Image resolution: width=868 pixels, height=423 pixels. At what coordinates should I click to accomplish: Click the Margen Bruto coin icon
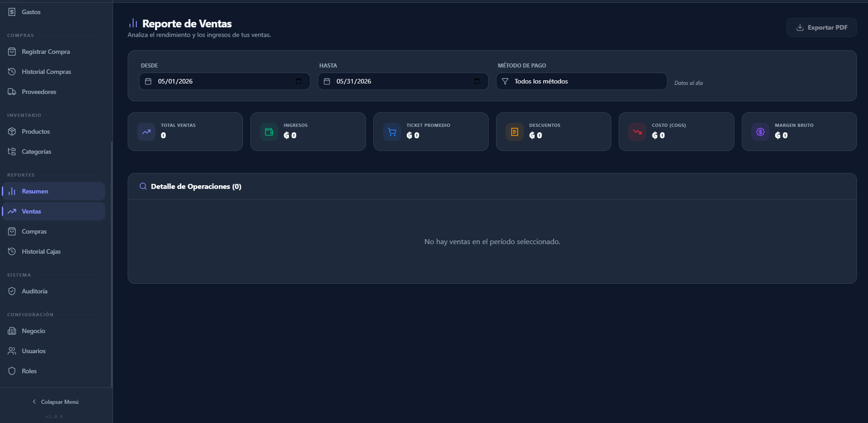click(760, 132)
